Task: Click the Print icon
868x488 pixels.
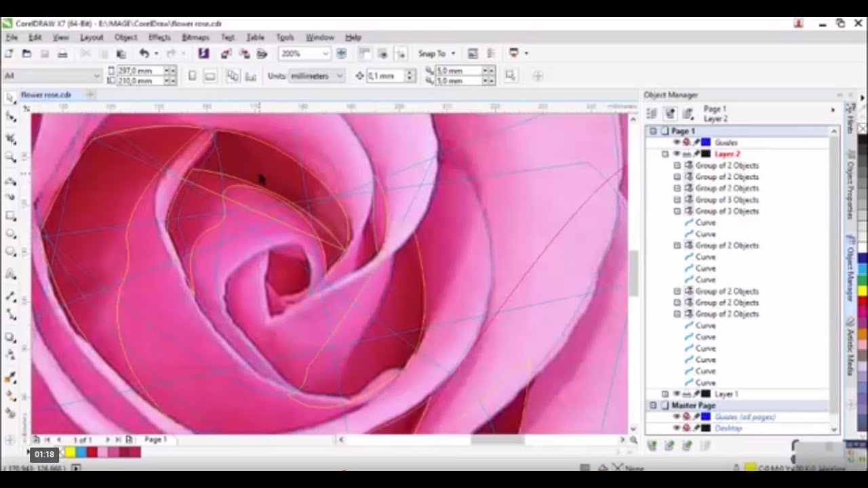Action: 62,54
